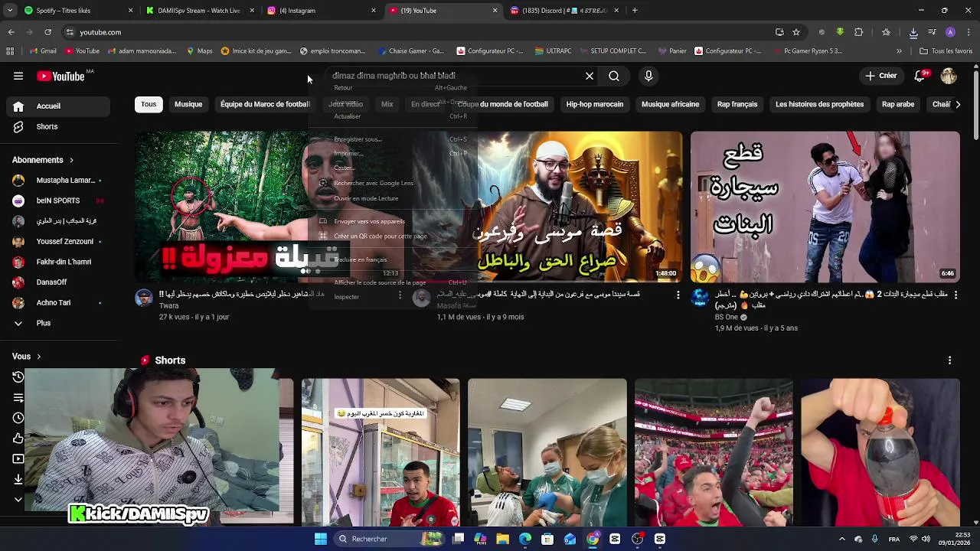The width and height of the screenshot is (980, 551).
Task: Run the search with the magnifier icon
Action: [614, 76]
